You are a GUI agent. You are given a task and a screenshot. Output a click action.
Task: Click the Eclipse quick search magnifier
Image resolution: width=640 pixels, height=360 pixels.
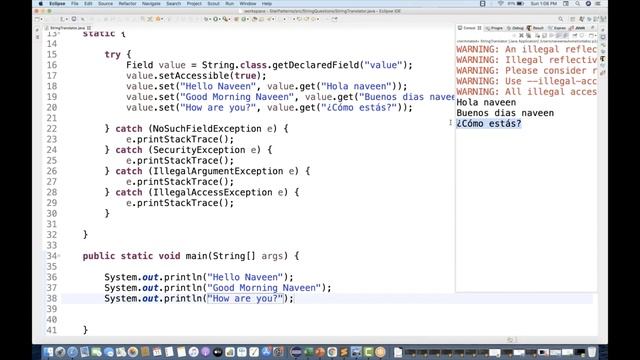(x=561, y=19)
